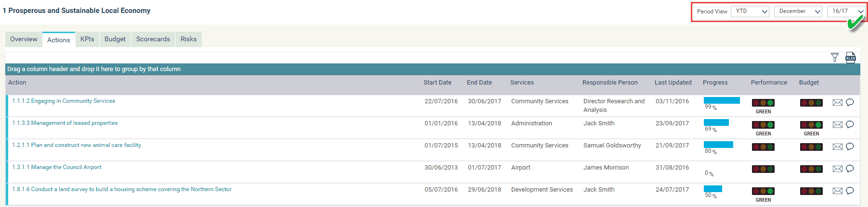This screenshot has height=207, width=868.
Task: Click performance traffic light for Council Airport row
Action: [763, 169]
